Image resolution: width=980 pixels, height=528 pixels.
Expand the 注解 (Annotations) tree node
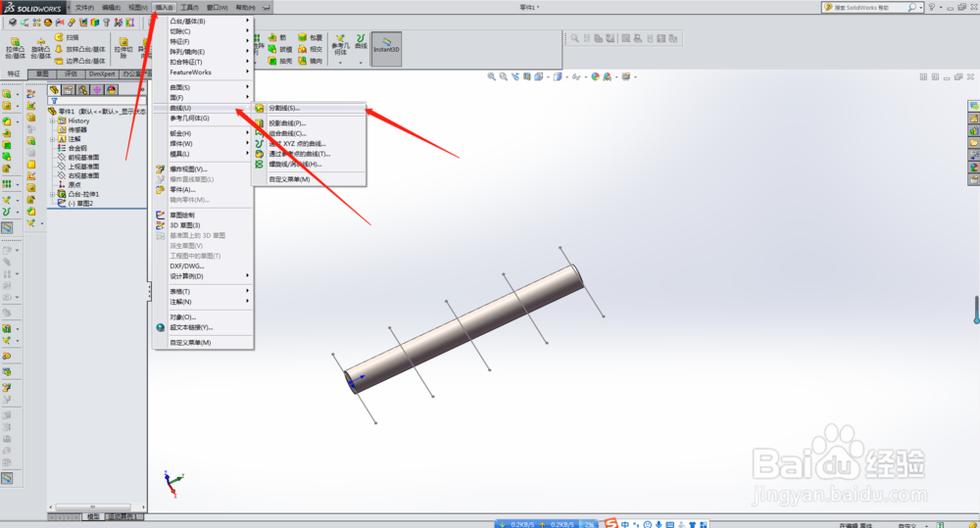tap(53, 139)
